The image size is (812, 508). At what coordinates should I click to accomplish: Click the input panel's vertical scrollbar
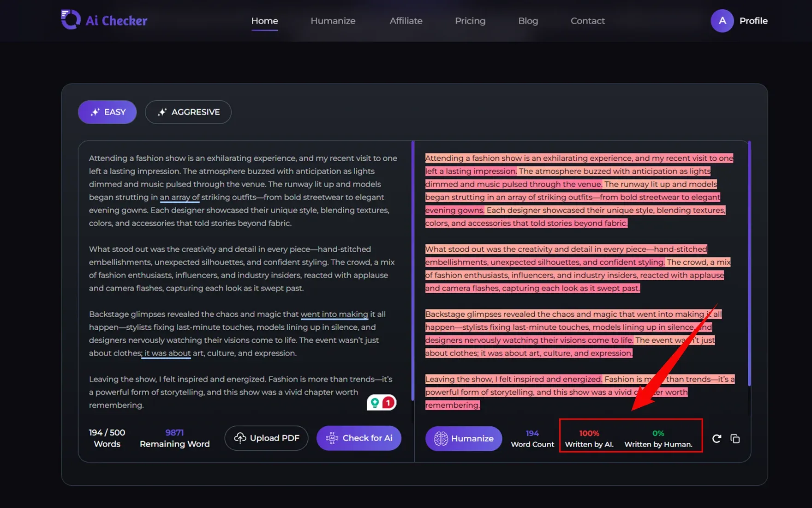click(x=412, y=271)
